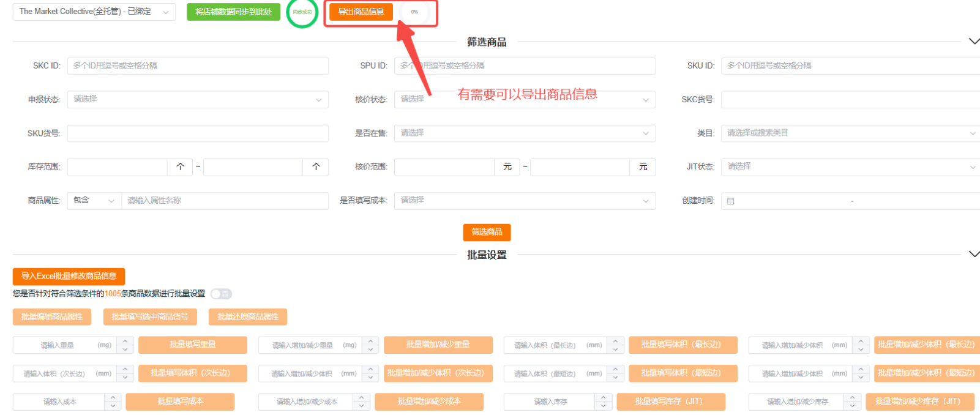Open the 是否填写成本 dropdown

click(525, 201)
